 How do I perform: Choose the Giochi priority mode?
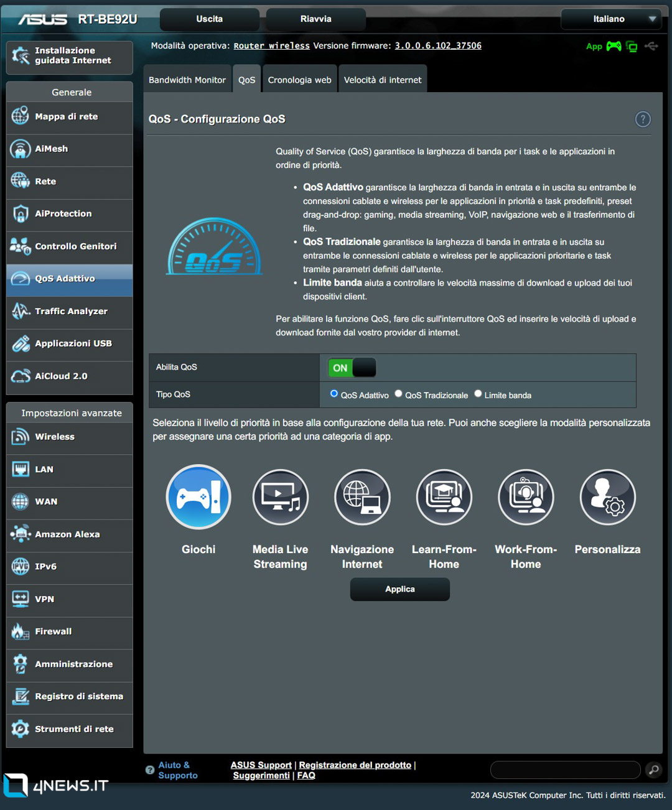tap(198, 497)
